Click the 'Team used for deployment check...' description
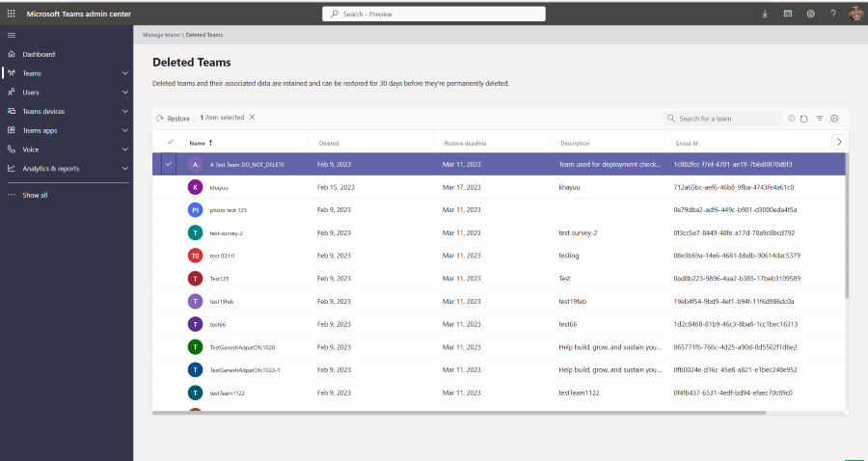 click(610, 164)
